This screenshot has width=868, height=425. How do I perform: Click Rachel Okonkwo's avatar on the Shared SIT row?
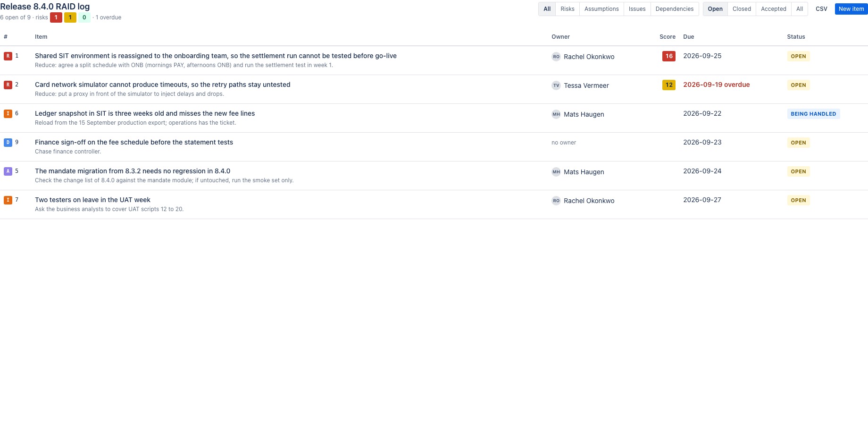tap(556, 57)
